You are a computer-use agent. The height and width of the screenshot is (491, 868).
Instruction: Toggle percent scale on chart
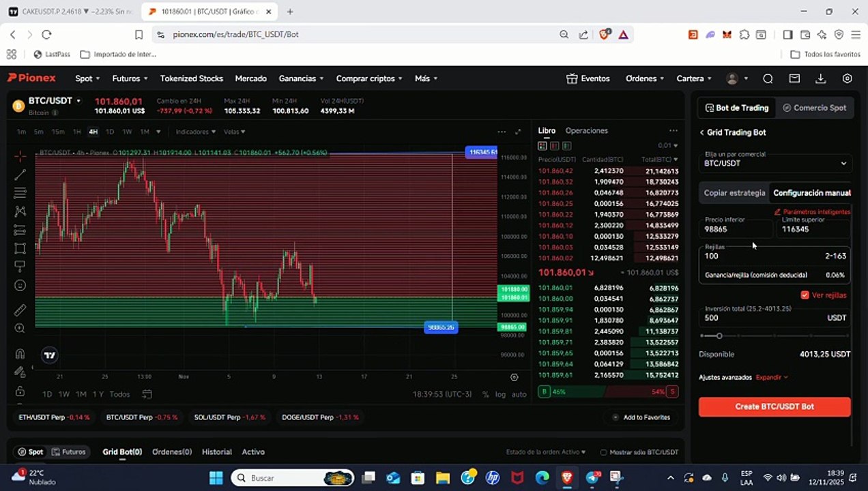486,394
